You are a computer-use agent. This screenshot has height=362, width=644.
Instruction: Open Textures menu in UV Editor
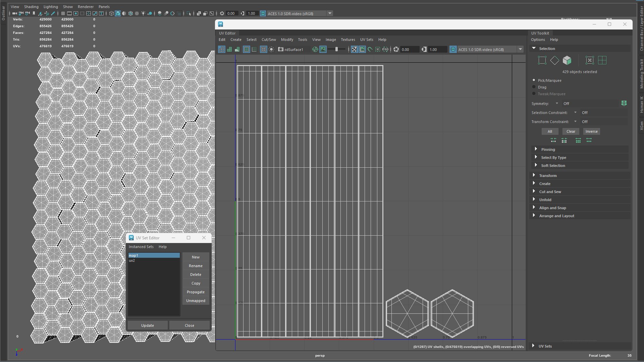tap(348, 40)
